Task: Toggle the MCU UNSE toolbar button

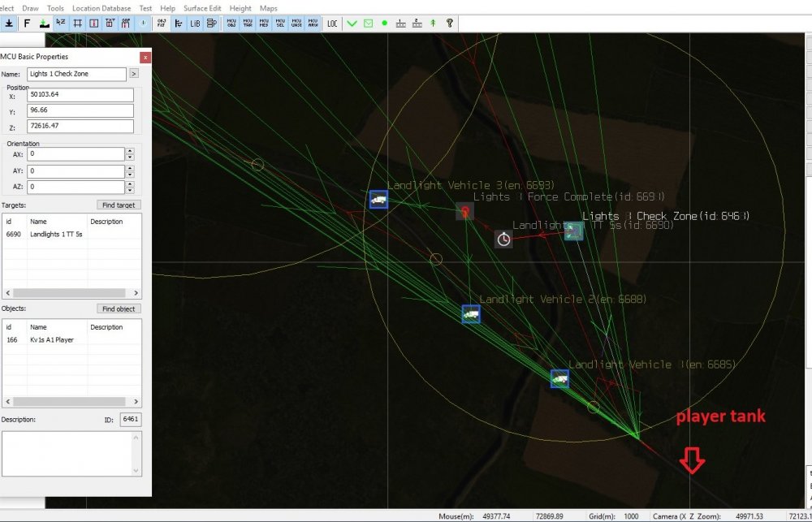Action: (296, 24)
